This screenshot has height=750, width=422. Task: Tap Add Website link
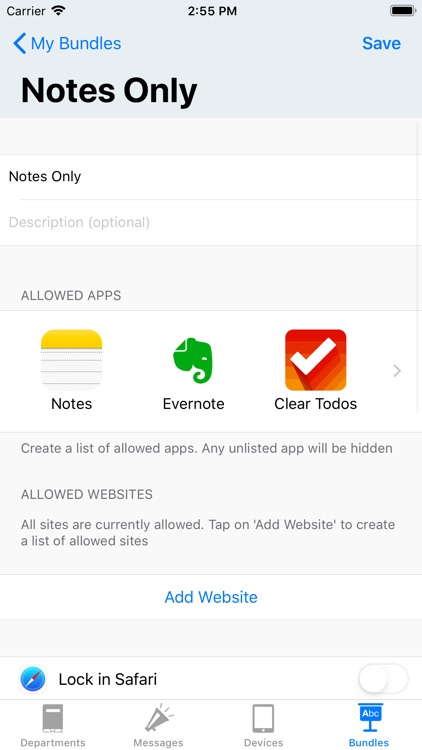click(x=211, y=597)
